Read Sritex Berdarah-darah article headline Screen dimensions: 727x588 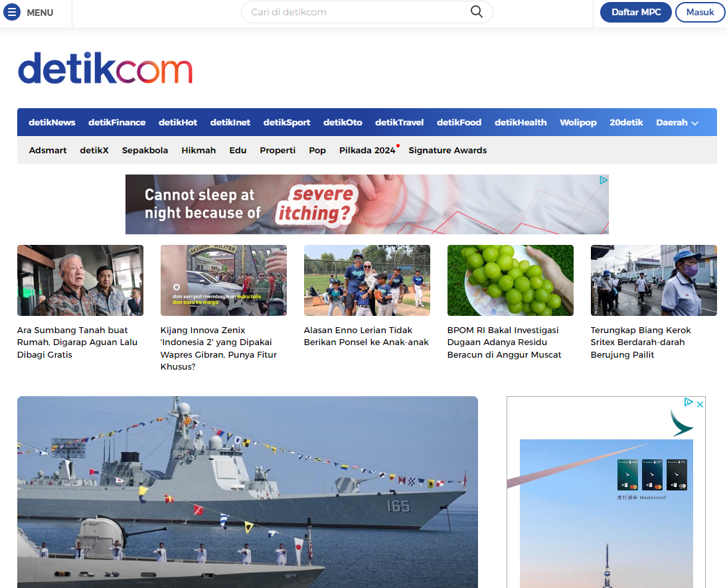pyautogui.click(x=641, y=342)
